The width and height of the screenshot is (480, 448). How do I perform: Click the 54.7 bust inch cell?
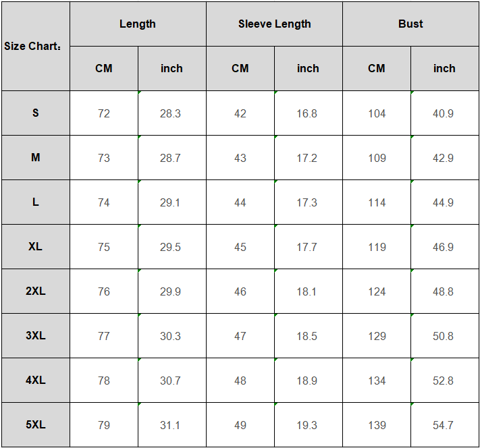tap(444, 425)
